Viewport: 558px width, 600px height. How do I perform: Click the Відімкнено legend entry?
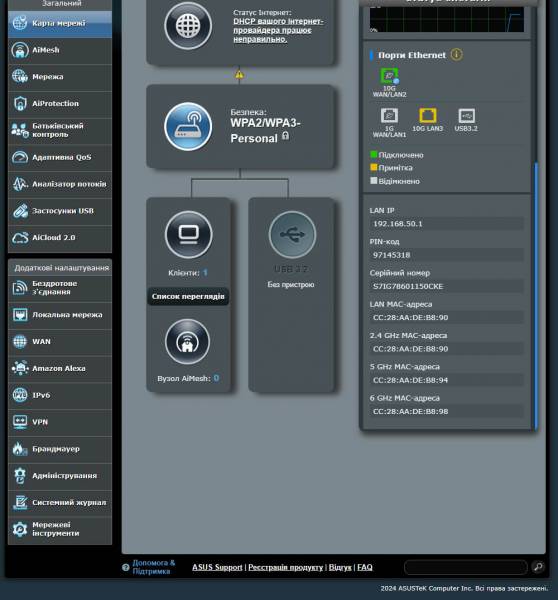395,181
